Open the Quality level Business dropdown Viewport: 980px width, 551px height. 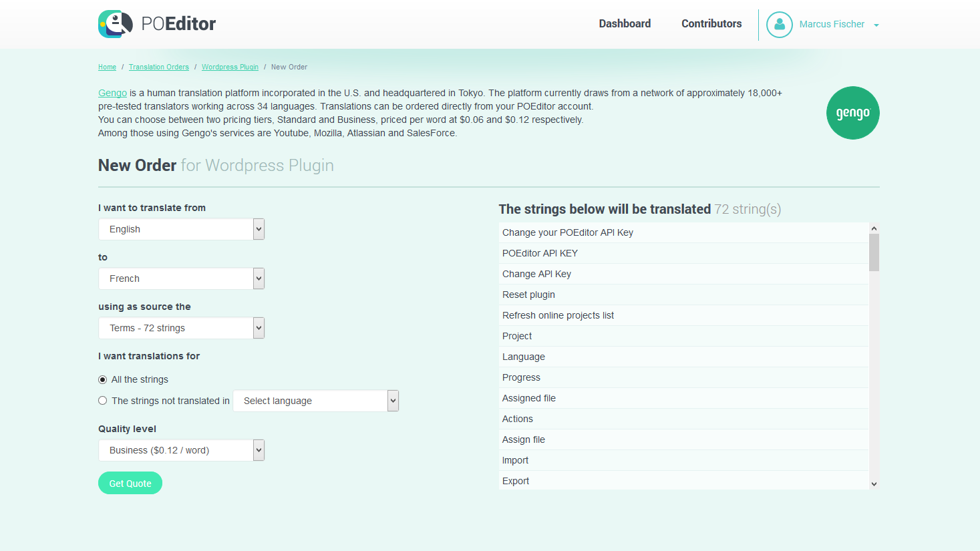181,450
